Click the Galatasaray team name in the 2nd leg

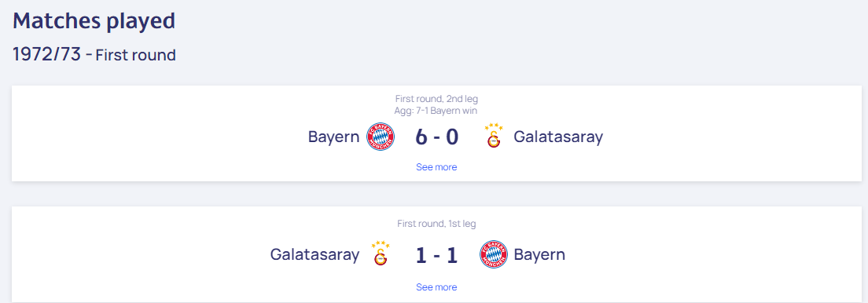pos(558,137)
